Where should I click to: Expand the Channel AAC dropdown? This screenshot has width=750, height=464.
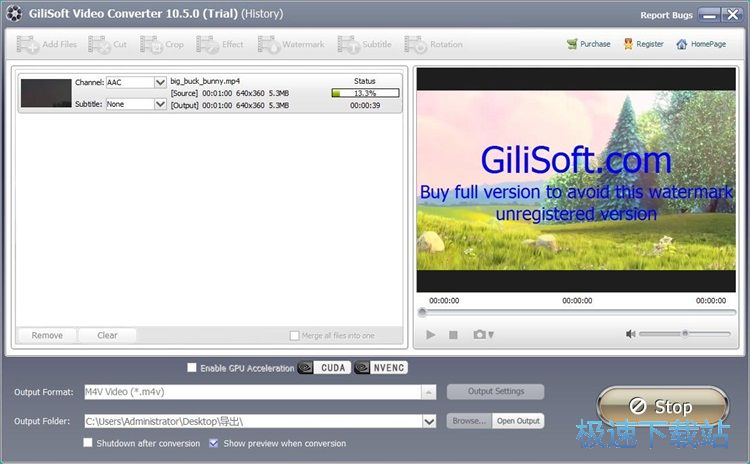160,82
